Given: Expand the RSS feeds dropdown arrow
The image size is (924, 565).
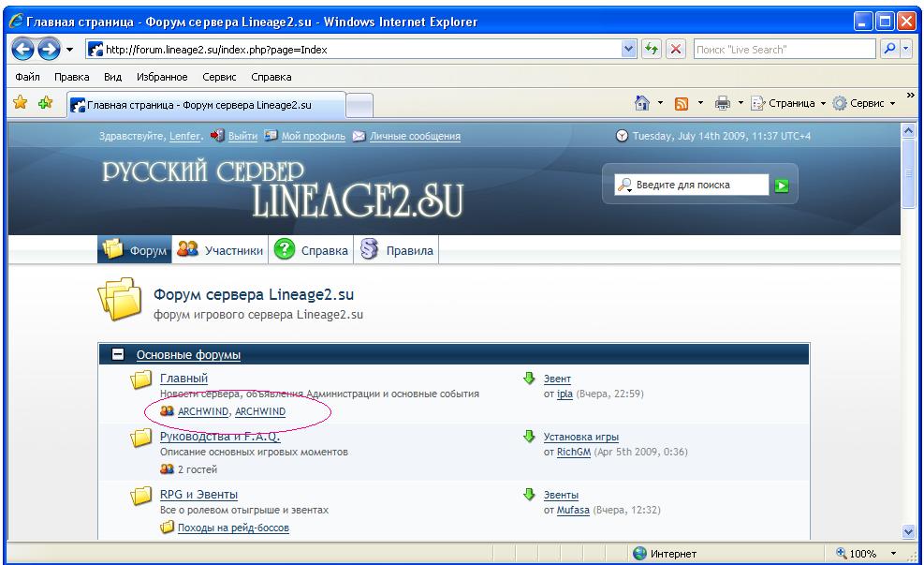Looking at the screenshot, I should tap(700, 103).
